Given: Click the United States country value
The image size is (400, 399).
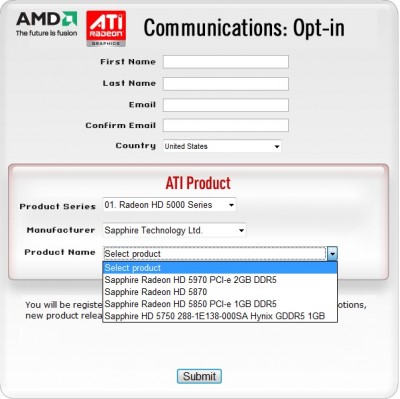Looking at the screenshot, I should [x=186, y=146].
